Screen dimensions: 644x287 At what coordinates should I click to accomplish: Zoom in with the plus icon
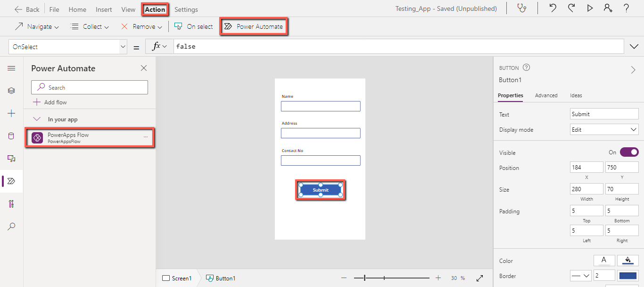[438, 278]
